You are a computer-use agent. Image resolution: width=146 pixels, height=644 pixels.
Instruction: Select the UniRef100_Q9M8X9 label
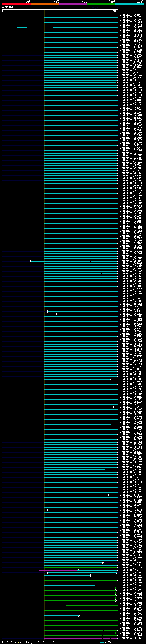[131, 75]
